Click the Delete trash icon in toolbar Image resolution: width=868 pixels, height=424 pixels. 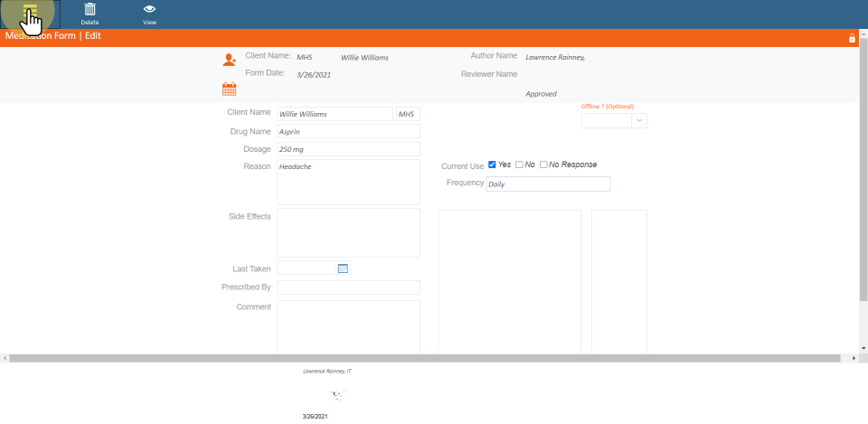pos(90,10)
